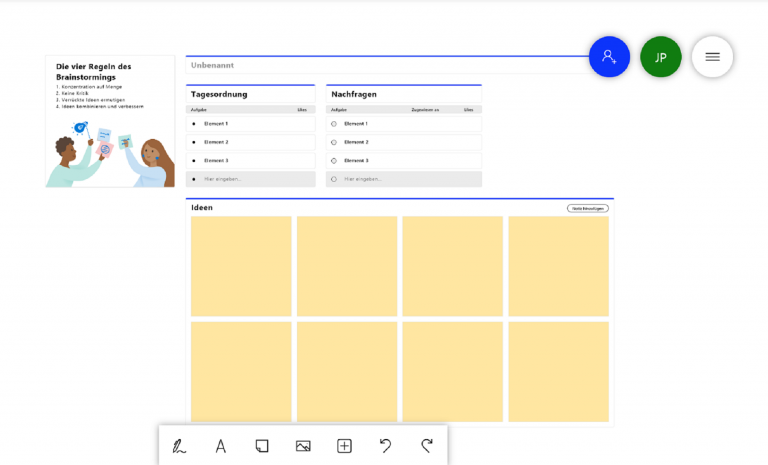This screenshot has width=768, height=465.
Task: Click Aufgabe column header in Nachfragen
Action: (339, 110)
